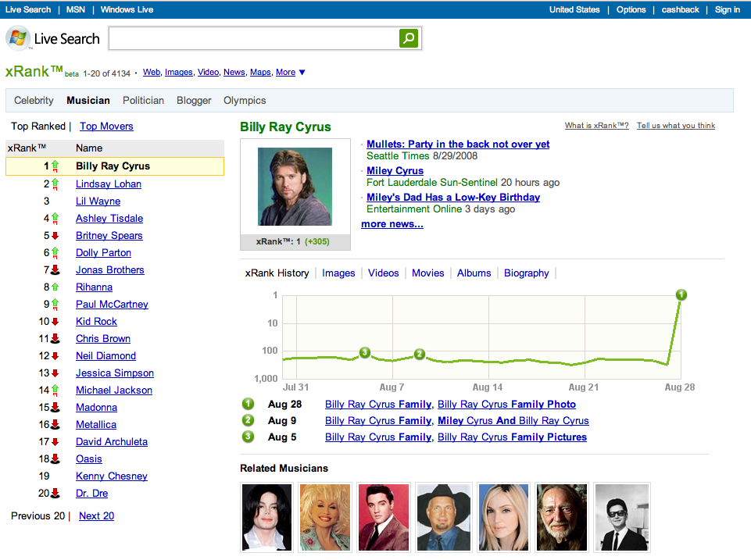Go to Next 20 results

pos(96,515)
